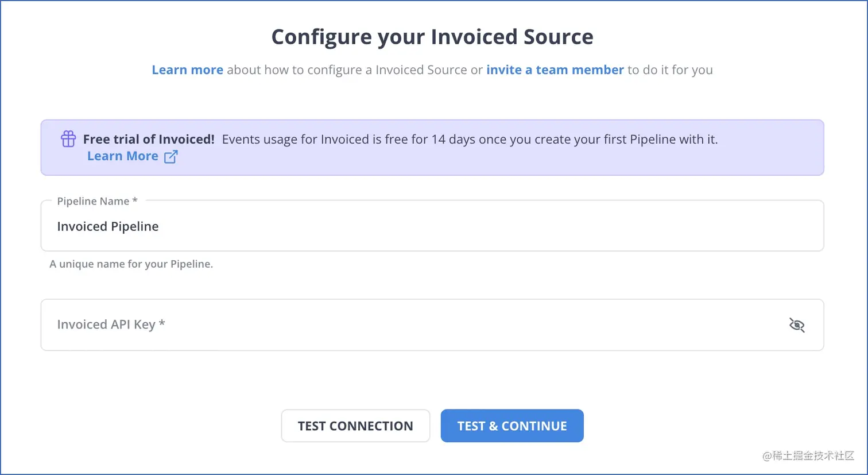Viewport: 868px width, 475px height.
Task: Click the TEST & CONTINUE button
Action: point(511,426)
